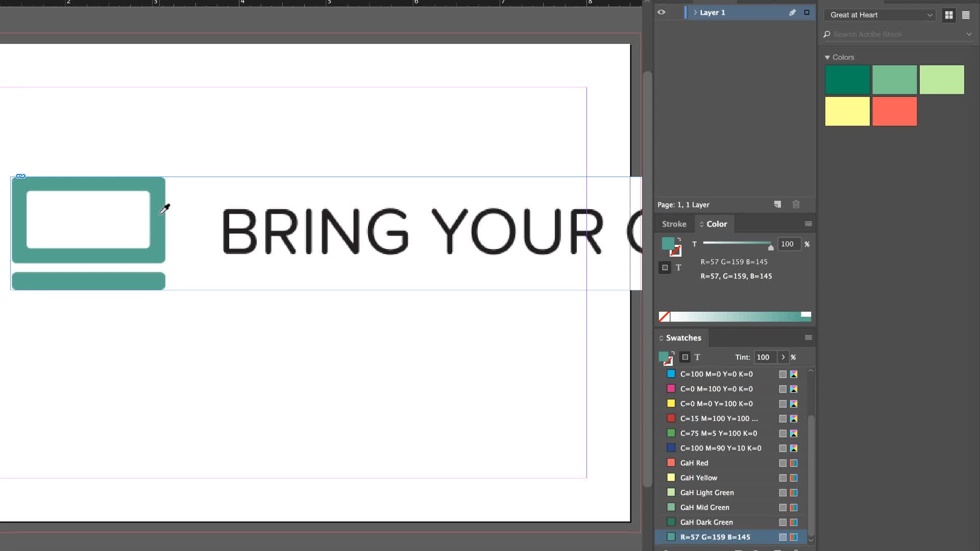Select the GaH Dark Green swatch

(x=731, y=522)
